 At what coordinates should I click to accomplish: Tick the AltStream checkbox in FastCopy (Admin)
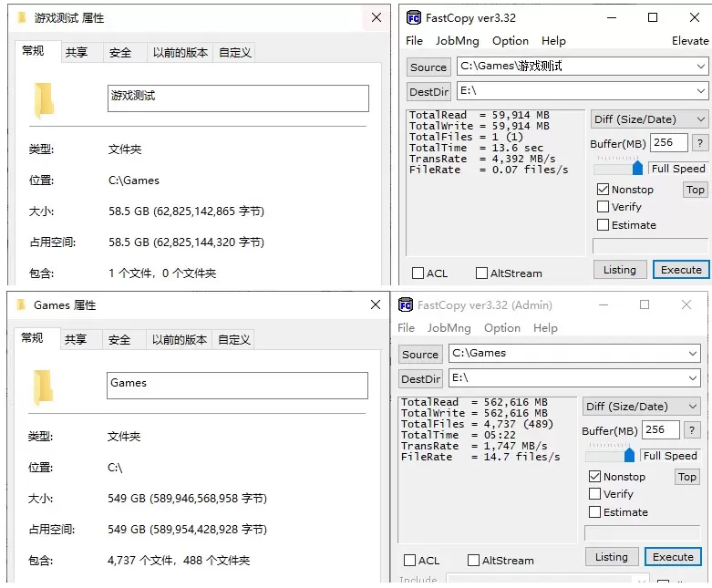click(x=474, y=561)
